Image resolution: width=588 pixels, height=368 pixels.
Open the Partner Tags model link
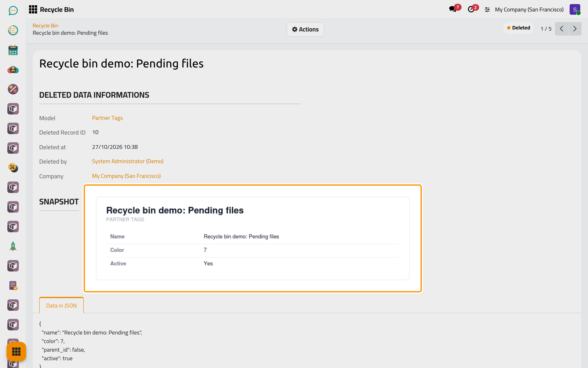tap(107, 118)
